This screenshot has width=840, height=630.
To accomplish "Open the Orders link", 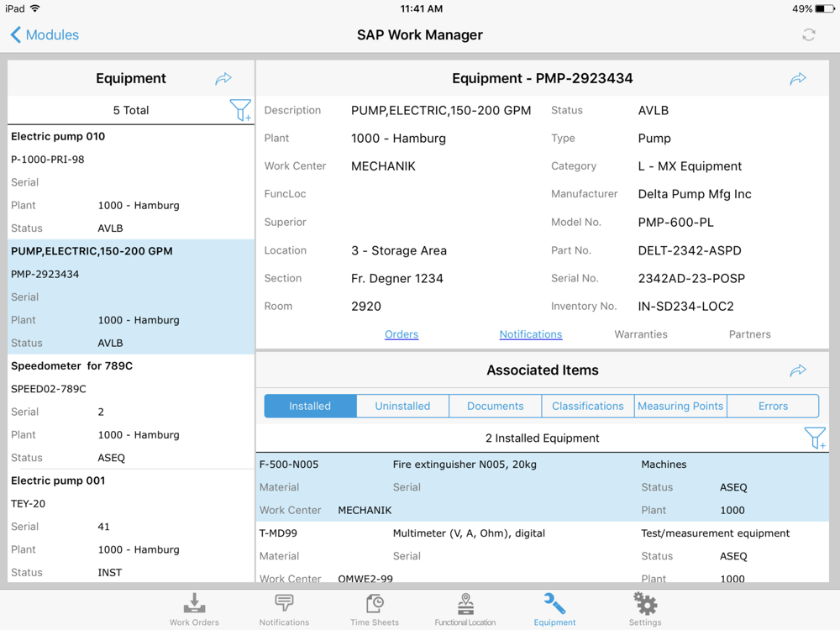I will point(402,334).
